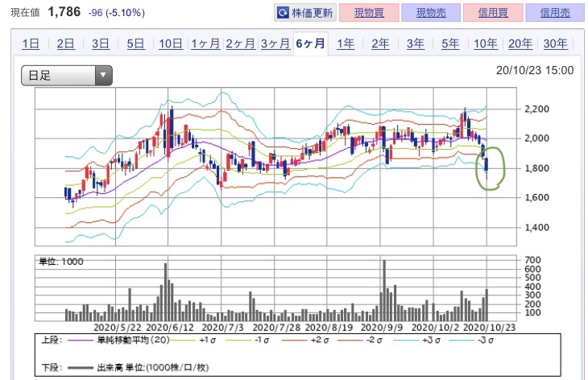Switch to the 1日 chart tab
The image size is (588, 380).
(31, 43)
